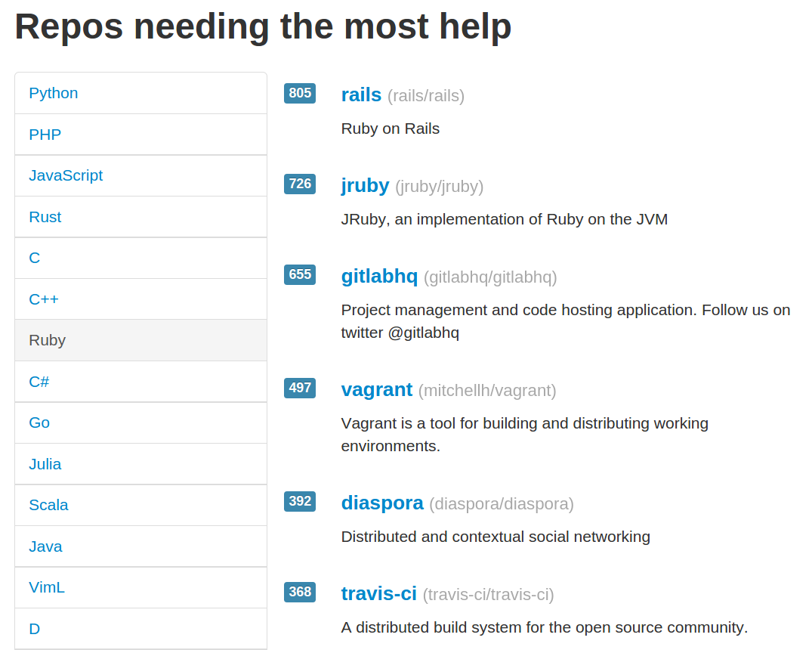Open the travis-ci repository link
The width and height of the screenshot is (812, 650).
point(378,594)
